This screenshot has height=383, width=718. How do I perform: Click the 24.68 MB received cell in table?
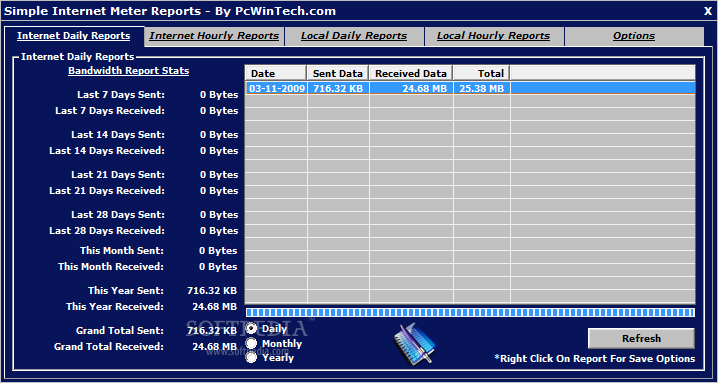[x=411, y=88]
